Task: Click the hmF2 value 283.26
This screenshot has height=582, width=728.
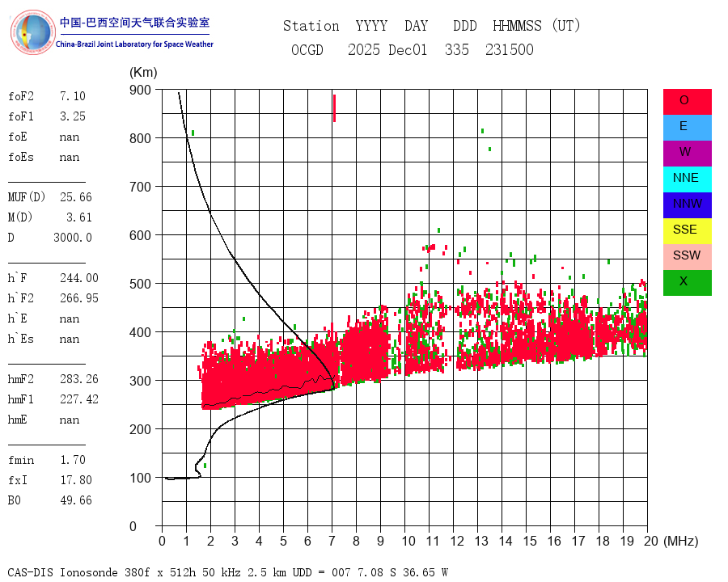Action: [79, 379]
